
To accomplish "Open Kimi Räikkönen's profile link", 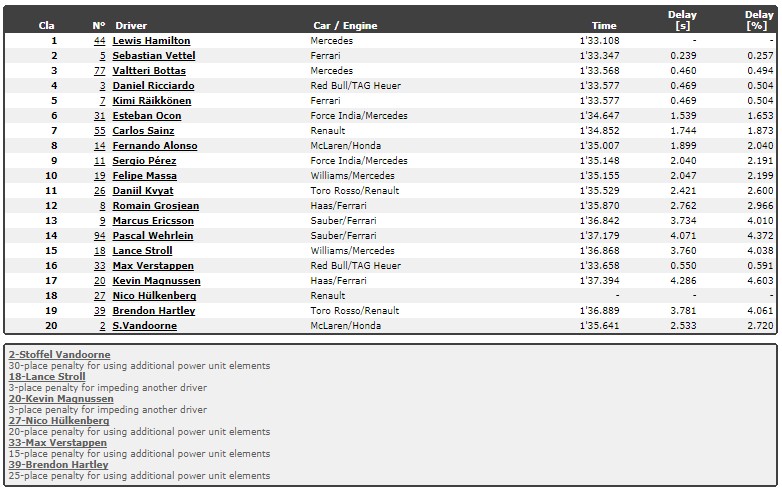I will coord(152,101).
